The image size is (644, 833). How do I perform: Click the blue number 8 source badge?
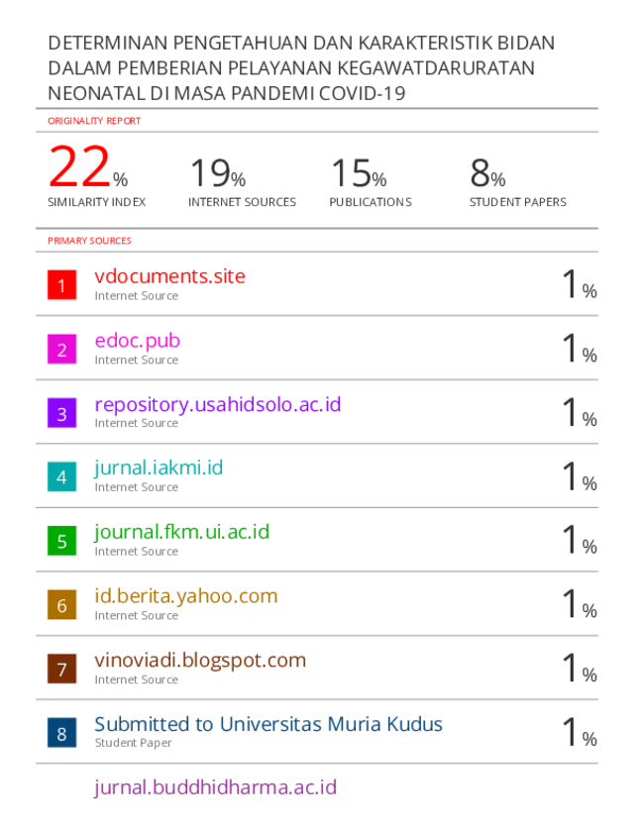point(61,733)
